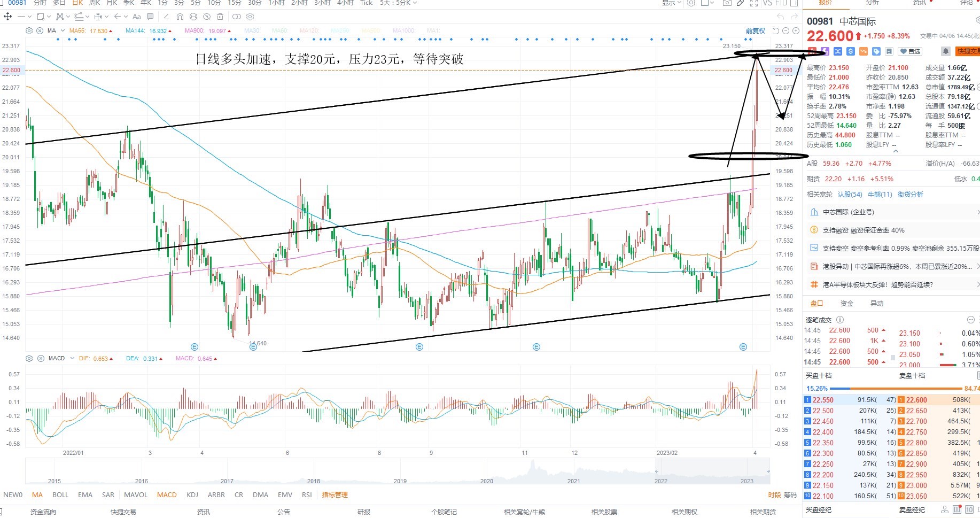Image resolution: width=980 pixels, height=518 pixels.
Task: Click the price alert bell icon
Action: pyautogui.click(x=945, y=51)
